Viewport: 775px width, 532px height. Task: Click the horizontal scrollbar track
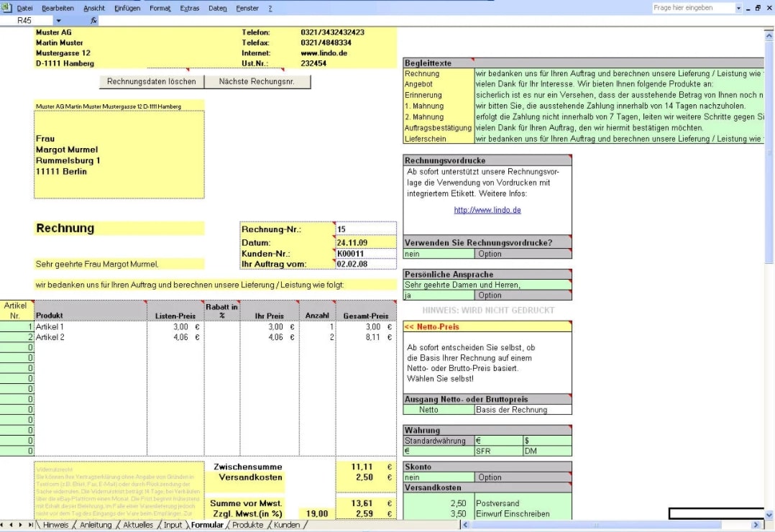(x=610, y=525)
